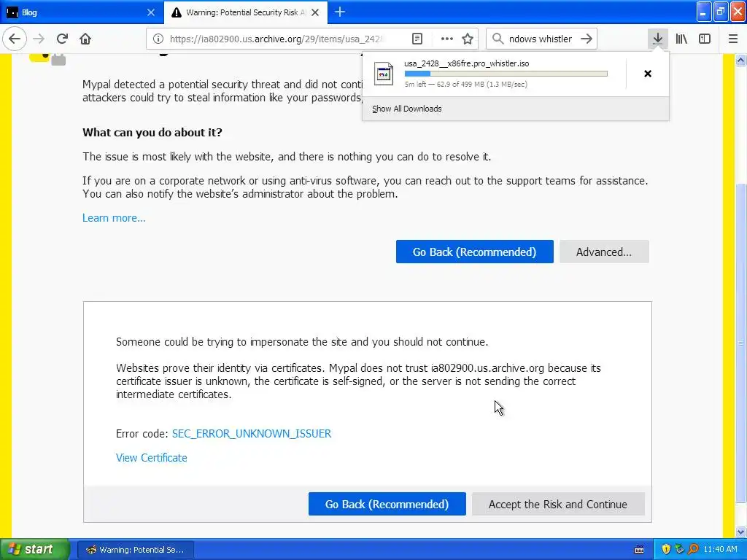This screenshot has width=747, height=560.
Task: Reload the current page
Action: point(62,39)
